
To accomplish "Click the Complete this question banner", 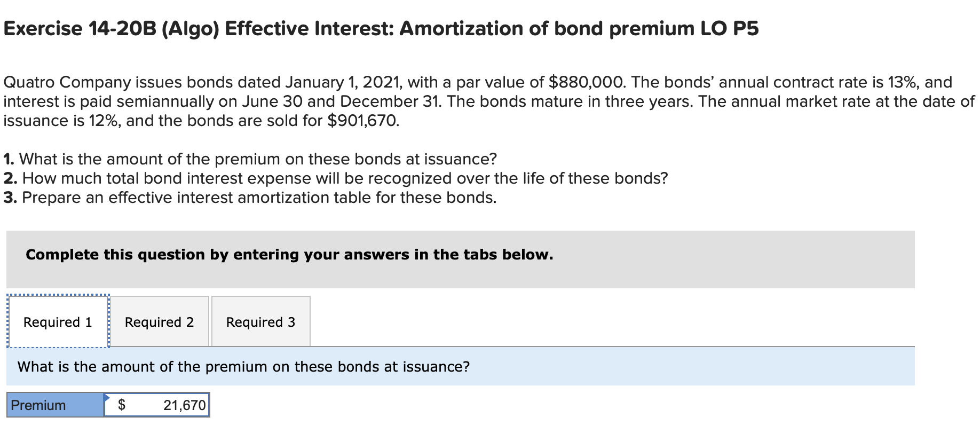I will click(x=289, y=254).
